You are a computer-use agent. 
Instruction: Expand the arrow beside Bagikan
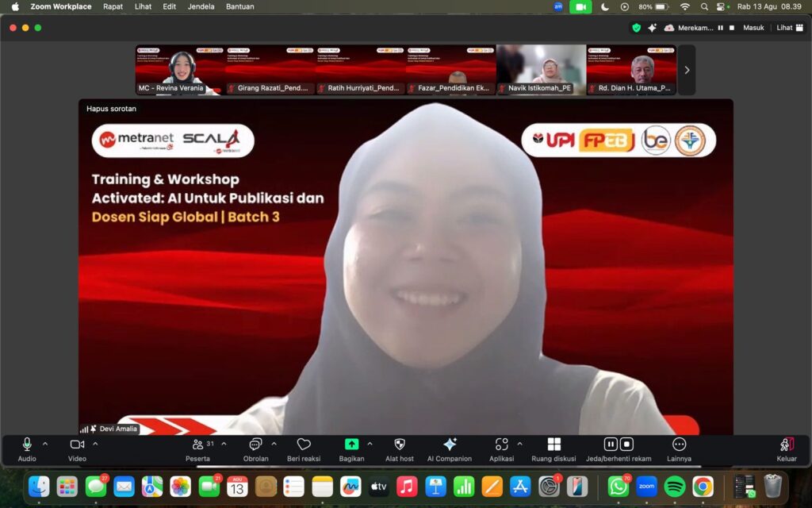pyautogui.click(x=370, y=444)
